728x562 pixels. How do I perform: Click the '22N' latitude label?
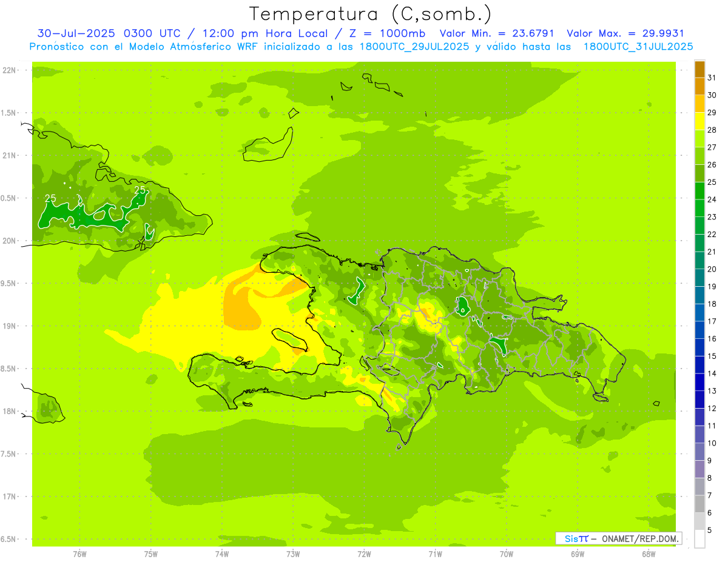point(9,70)
